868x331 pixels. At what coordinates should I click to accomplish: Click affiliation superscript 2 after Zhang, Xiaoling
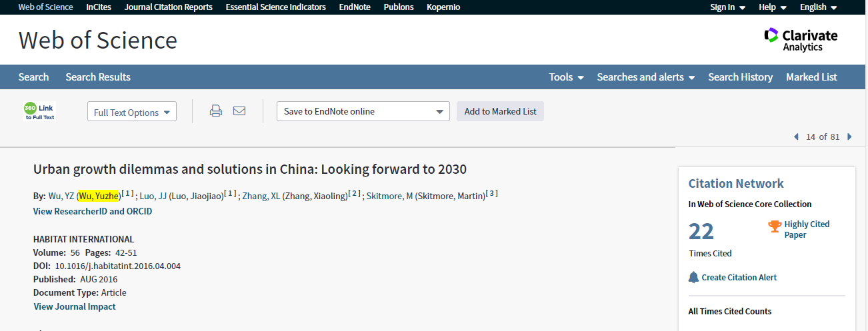[x=355, y=193]
